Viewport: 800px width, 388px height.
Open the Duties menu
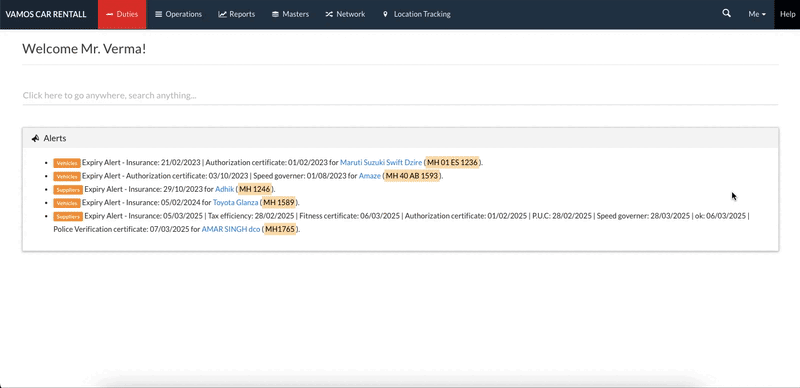pyautogui.click(x=122, y=14)
